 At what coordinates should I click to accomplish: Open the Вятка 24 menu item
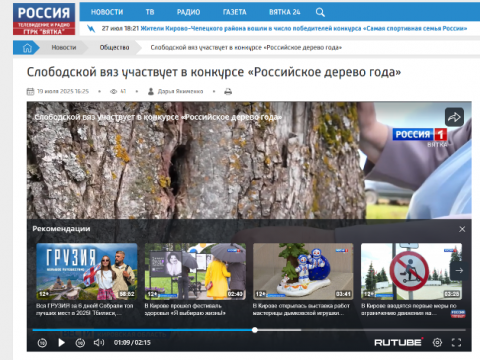[285, 12]
